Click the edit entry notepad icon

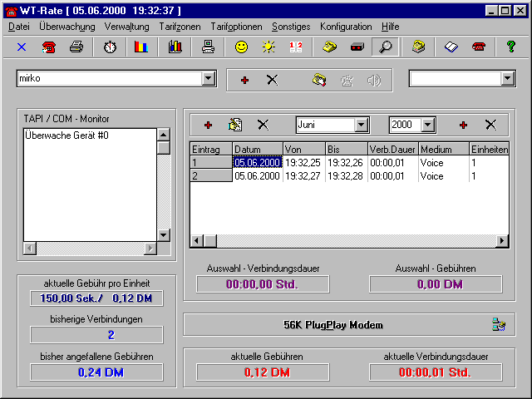(x=235, y=125)
